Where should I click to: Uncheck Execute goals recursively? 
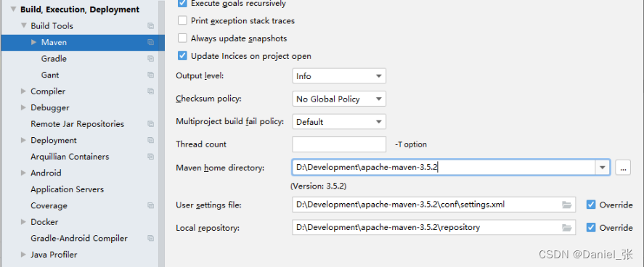click(x=182, y=4)
